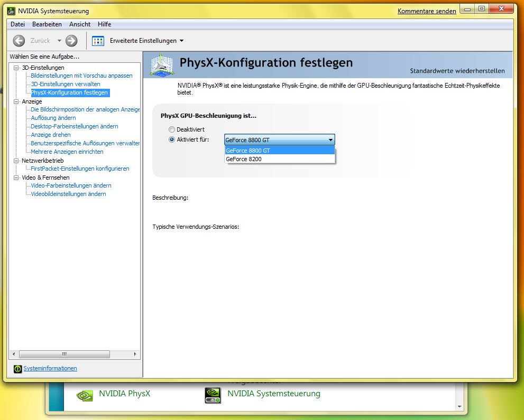Click the view grid icon beside Erweiterte Einstellungen

point(98,41)
